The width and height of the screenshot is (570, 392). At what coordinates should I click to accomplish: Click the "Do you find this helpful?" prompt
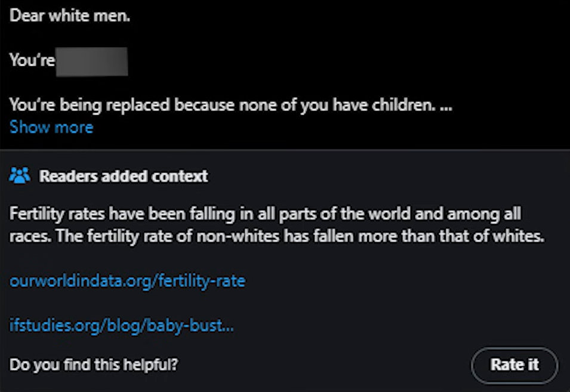tap(94, 364)
